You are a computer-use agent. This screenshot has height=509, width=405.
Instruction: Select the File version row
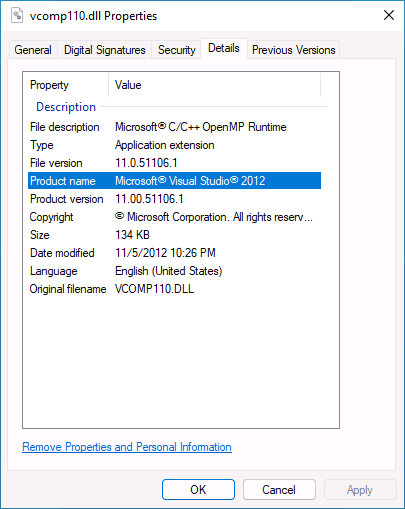click(174, 163)
